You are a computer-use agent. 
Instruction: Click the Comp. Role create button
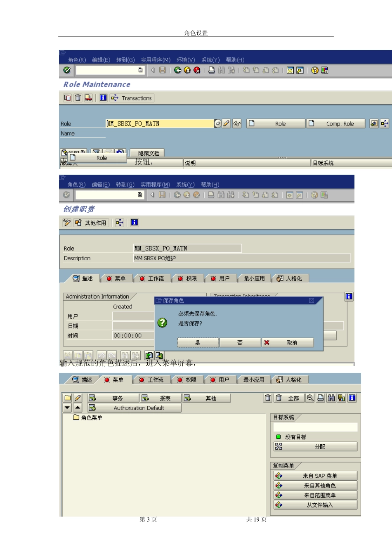coord(336,123)
